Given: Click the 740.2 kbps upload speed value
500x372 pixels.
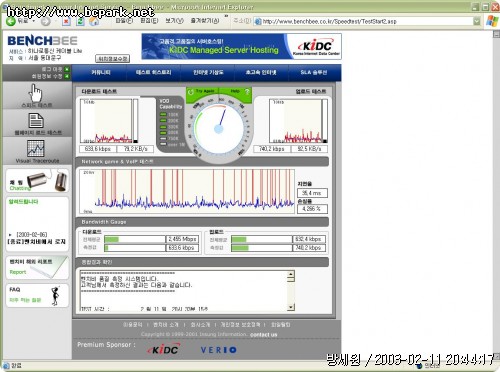Looking at the screenshot, I should tap(272, 149).
